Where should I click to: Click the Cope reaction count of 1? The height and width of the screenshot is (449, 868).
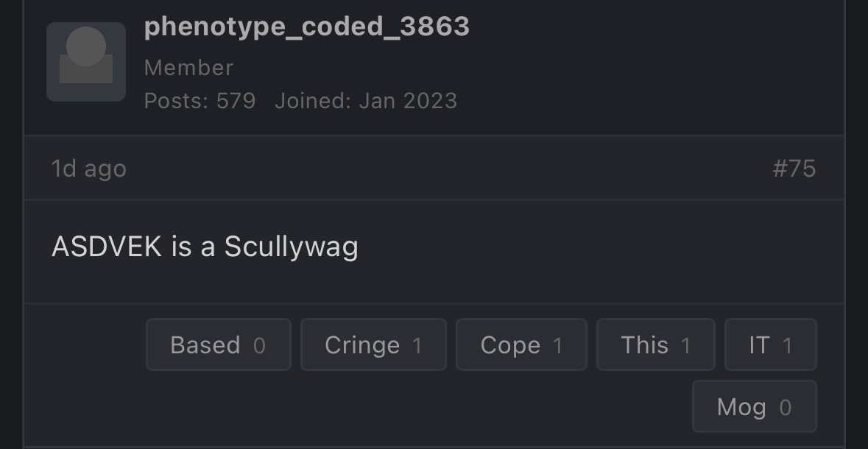tap(558, 345)
